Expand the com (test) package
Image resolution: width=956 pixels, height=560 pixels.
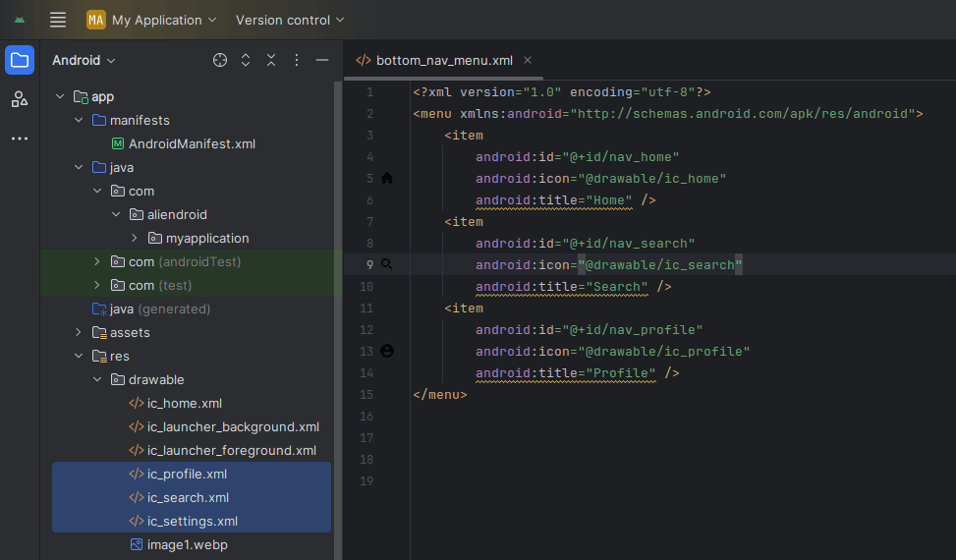coord(97,285)
